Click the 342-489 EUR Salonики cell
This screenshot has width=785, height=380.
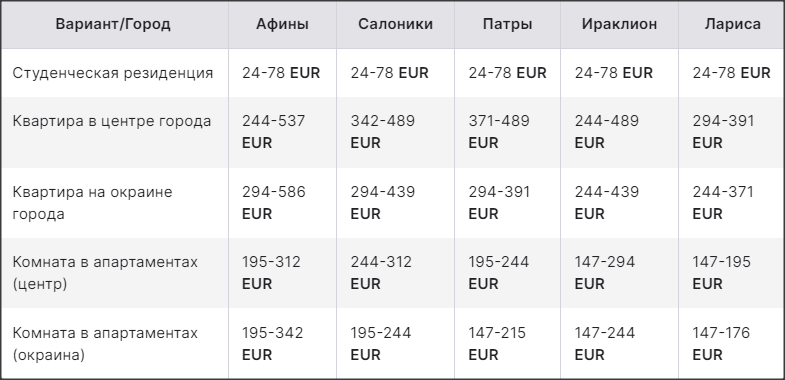click(x=382, y=132)
